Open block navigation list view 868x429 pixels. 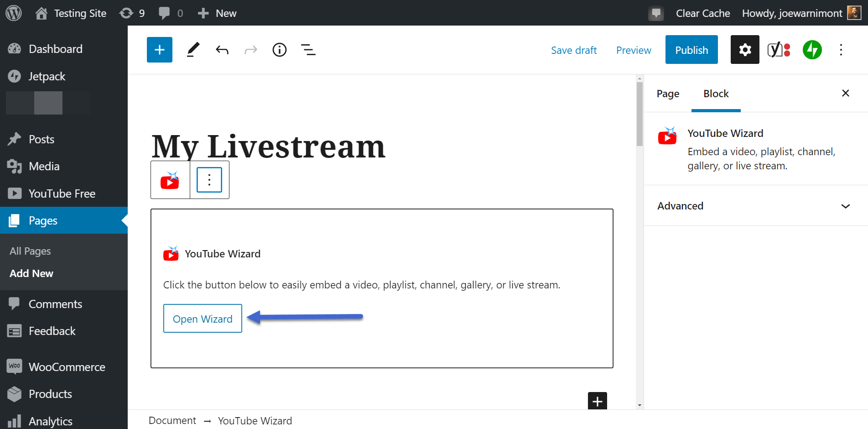[x=308, y=50]
